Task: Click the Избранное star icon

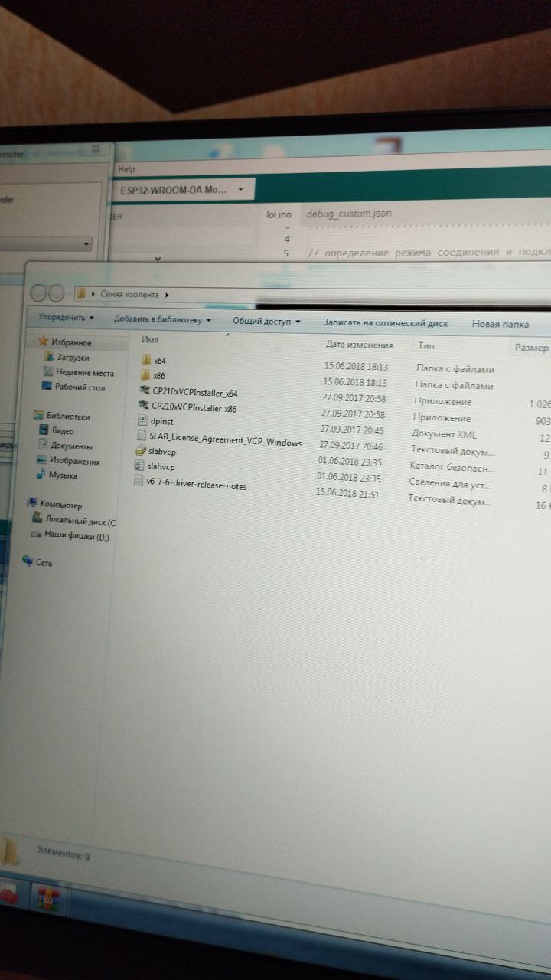Action: click(45, 342)
